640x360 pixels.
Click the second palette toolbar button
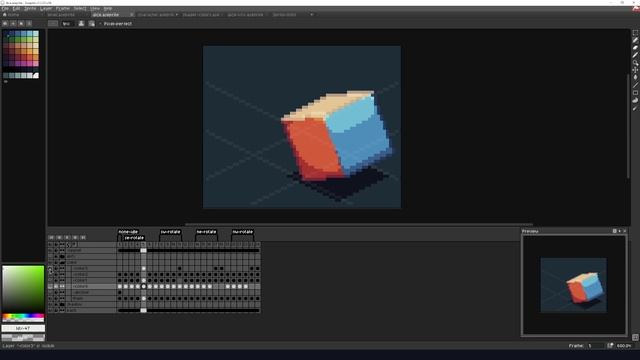(13, 24)
